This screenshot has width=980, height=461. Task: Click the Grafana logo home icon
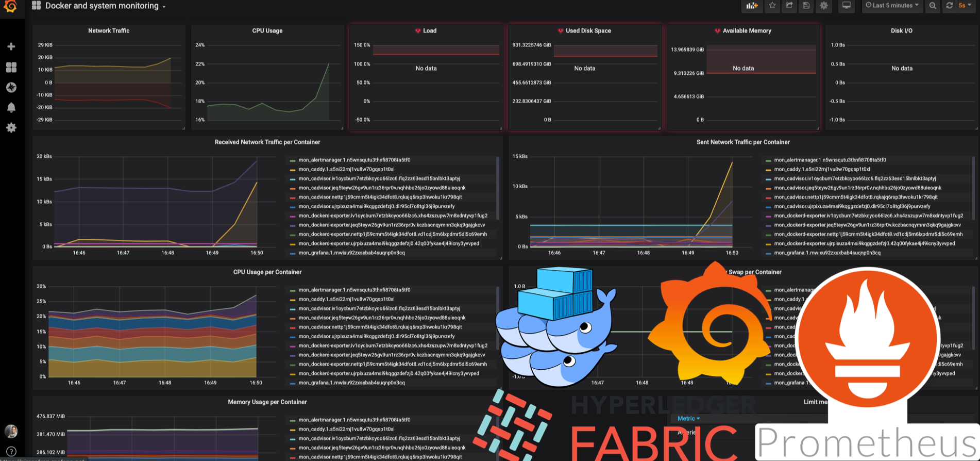tap(10, 6)
